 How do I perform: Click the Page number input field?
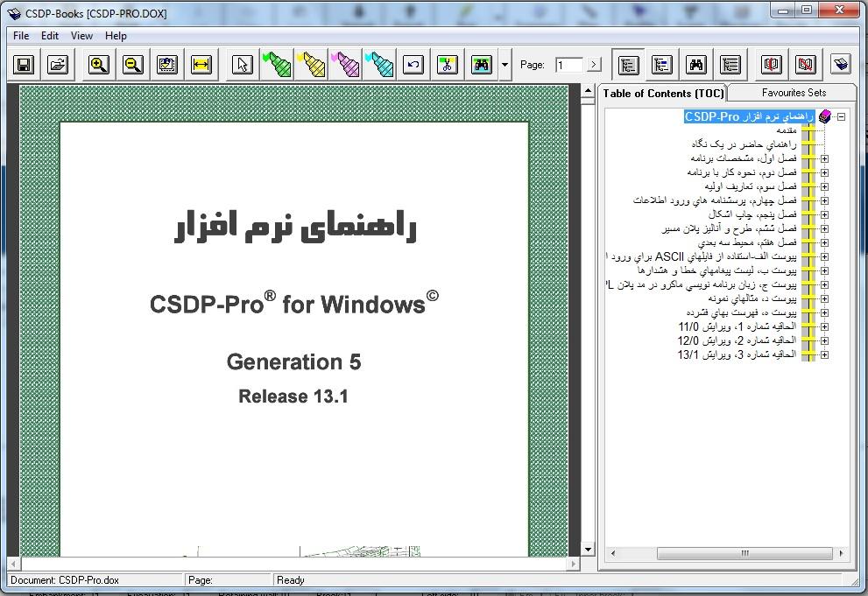click(569, 66)
